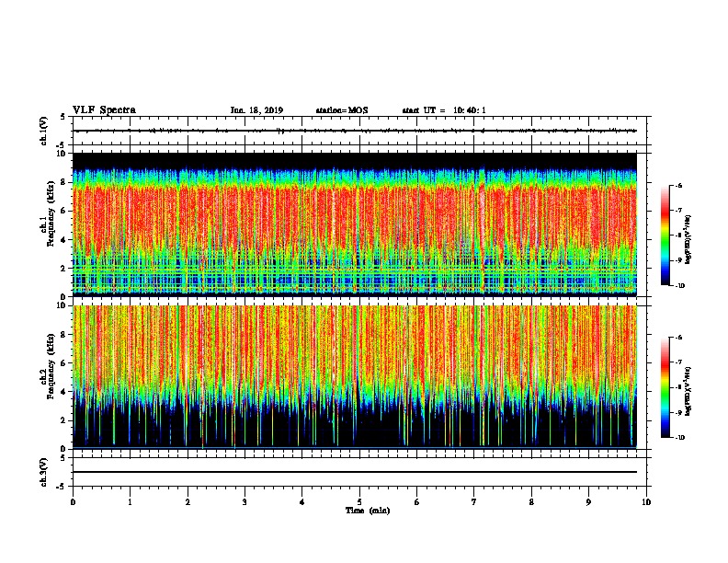Screen dimensions: 728x563
Task: Click time axis tick label "9"
Action: pyautogui.click(x=588, y=501)
